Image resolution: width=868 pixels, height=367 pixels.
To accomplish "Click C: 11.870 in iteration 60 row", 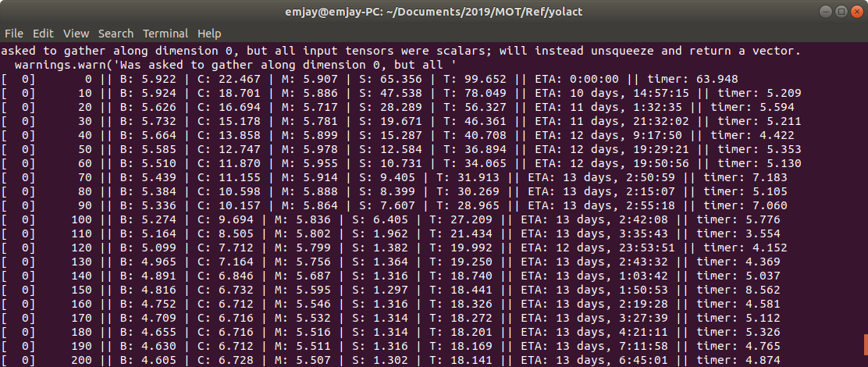I will click(x=229, y=164).
